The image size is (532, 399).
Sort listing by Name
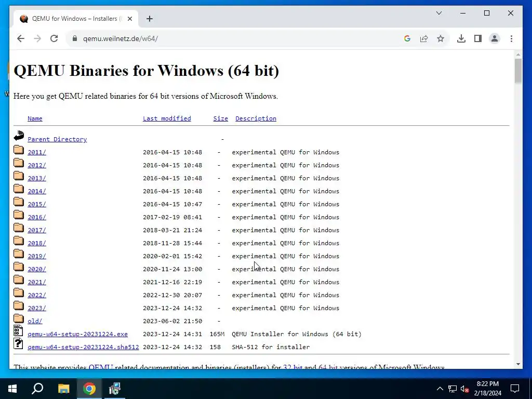coord(35,118)
